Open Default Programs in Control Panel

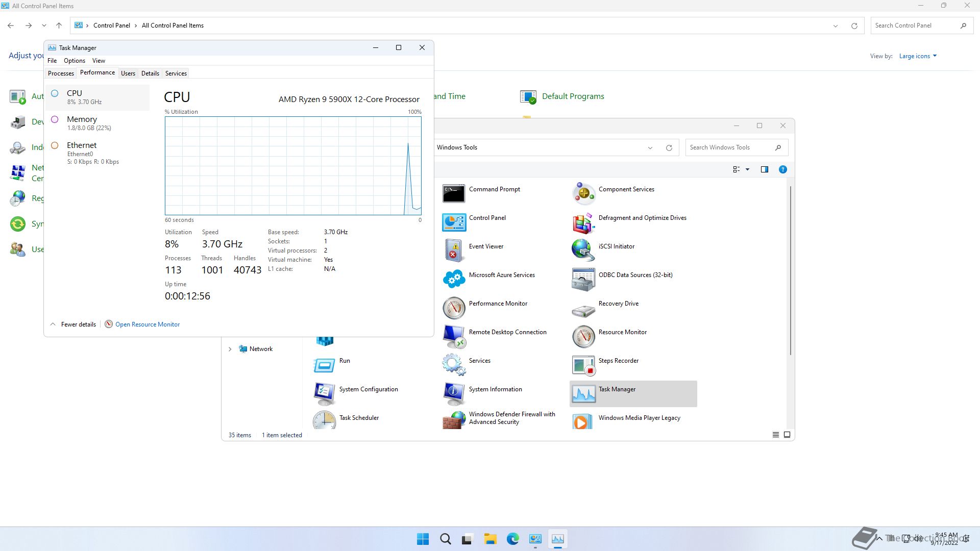[x=562, y=96]
